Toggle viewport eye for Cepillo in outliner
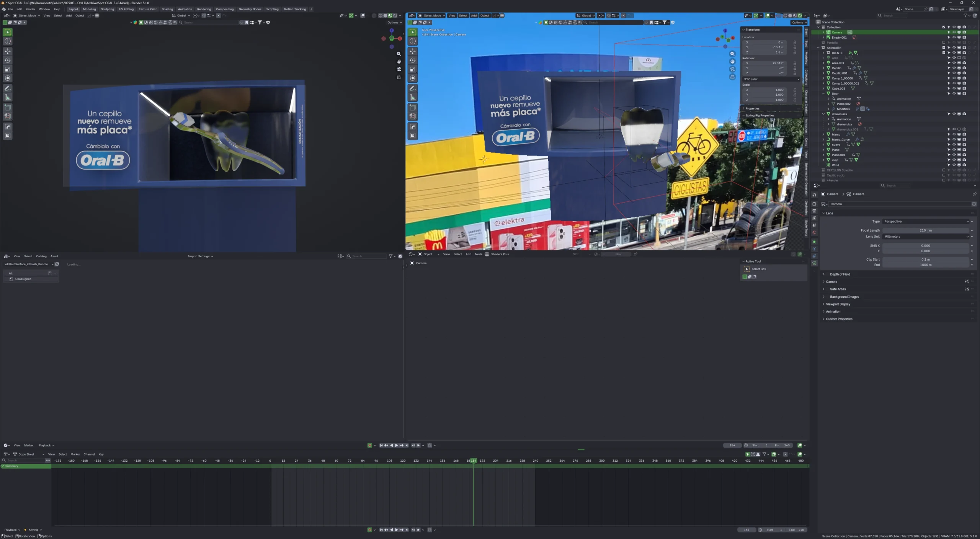The height and width of the screenshot is (539, 980). click(x=954, y=68)
